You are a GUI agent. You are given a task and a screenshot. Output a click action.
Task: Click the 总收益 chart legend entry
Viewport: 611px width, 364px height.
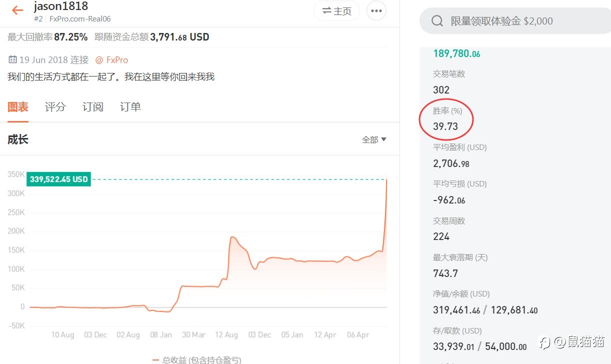tap(196, 359)
